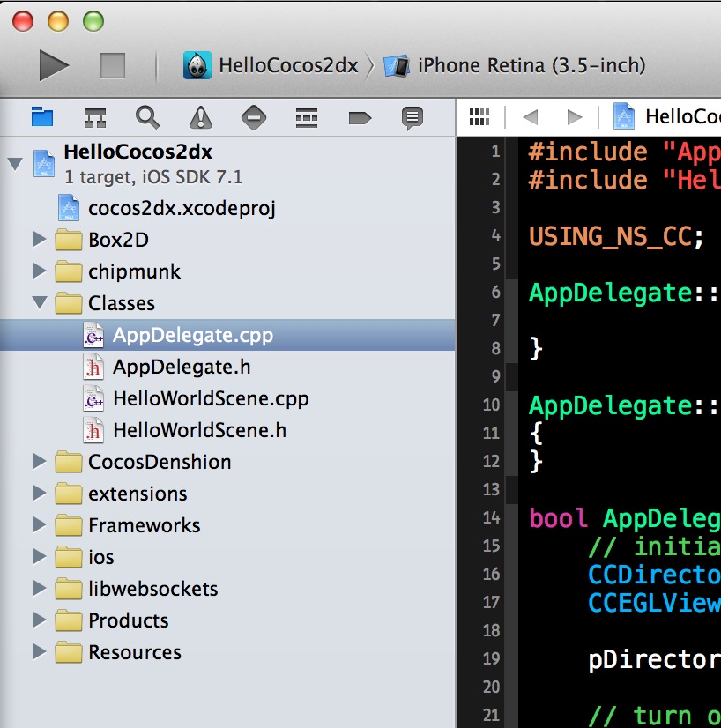721x728 pixels.
Task: Select the HelloCocos2dx scheme
Action: click(271, 65)
